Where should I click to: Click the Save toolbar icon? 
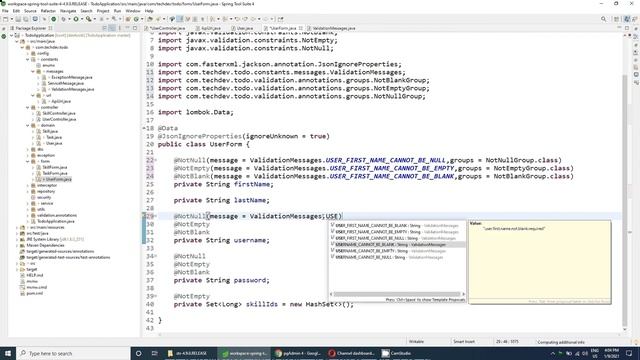click(x=18, y=19)
